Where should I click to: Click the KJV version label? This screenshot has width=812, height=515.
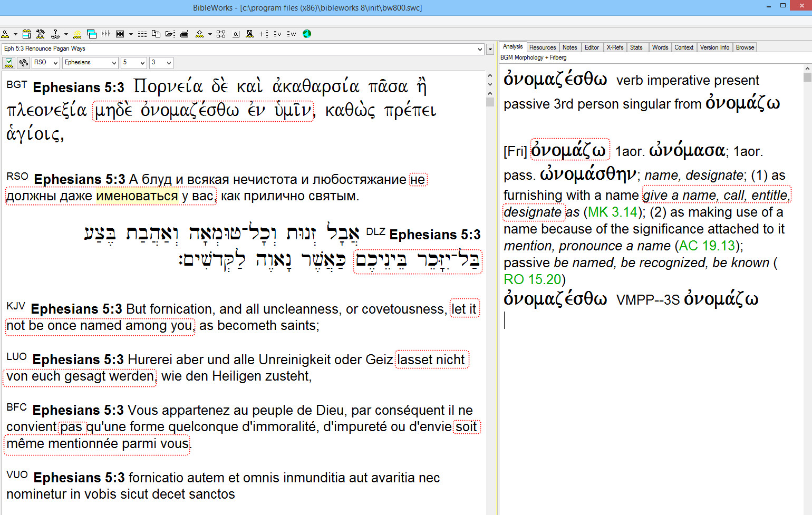(16, 306)
